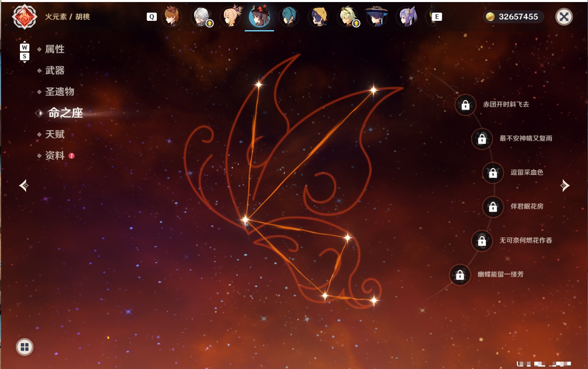Click lock icon for 伴君眠花房

click(493, 207)
